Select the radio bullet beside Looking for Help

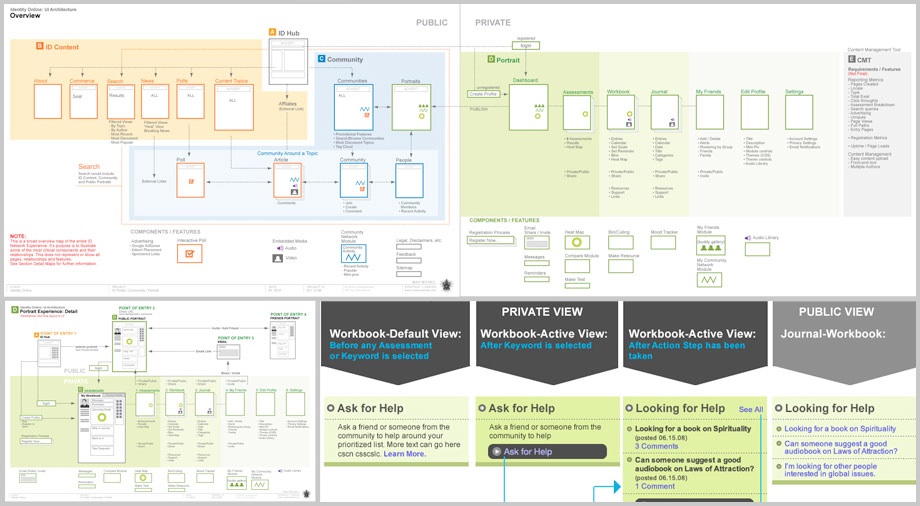pyautogui.click(x=629, y=409)
